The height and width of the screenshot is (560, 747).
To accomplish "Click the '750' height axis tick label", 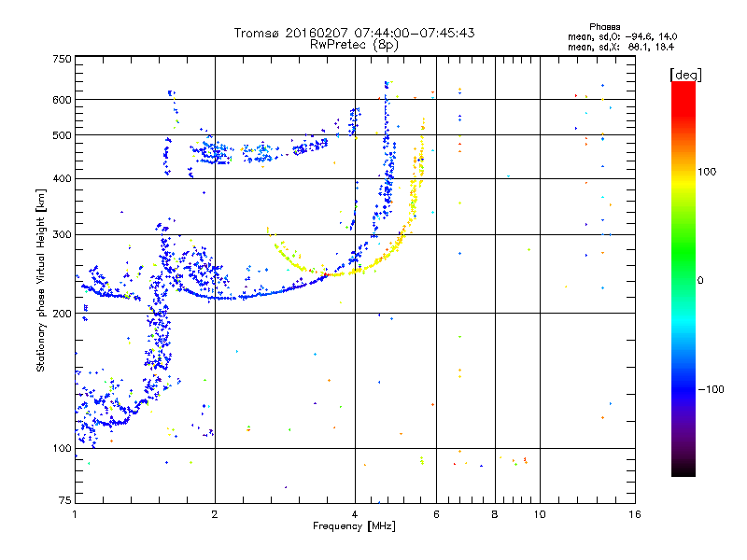I will click(62, 59).
